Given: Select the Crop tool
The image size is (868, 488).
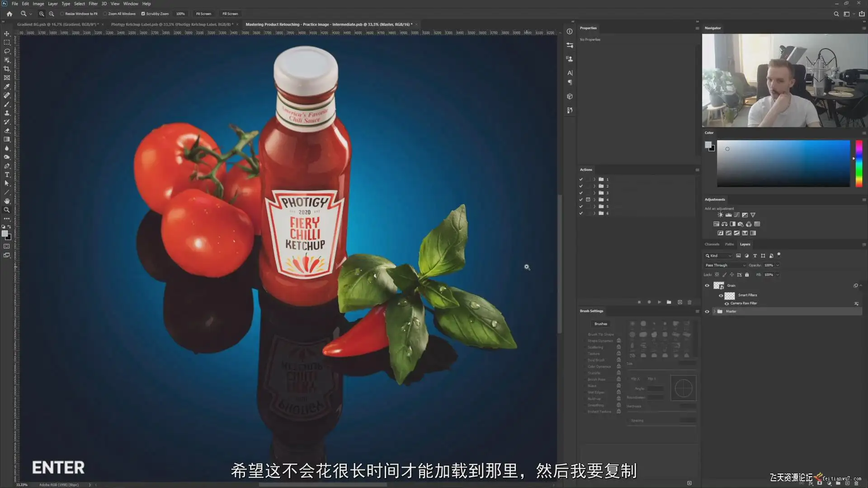Looking at the screenshot, I should point(7,69).
